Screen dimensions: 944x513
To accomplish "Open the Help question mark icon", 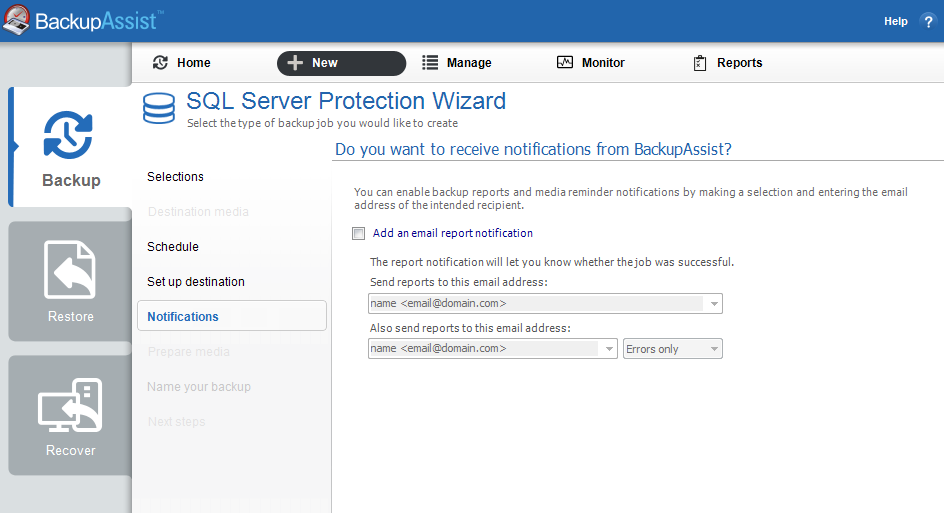I will (x=928, y=22).
